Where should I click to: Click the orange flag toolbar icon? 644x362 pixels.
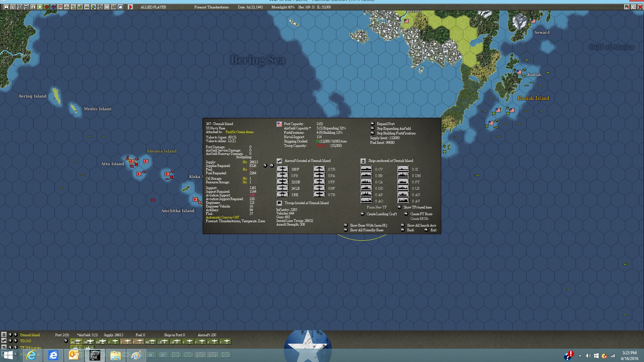pyautogui.click(x=60, y=7)
